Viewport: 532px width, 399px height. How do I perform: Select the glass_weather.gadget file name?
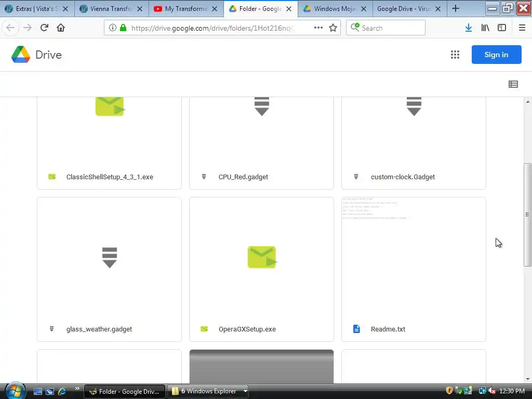click(99, 329)
